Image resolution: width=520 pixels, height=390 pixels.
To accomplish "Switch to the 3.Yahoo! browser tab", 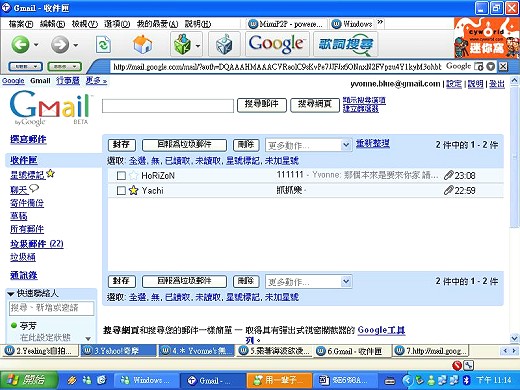I will coord(118,351).
